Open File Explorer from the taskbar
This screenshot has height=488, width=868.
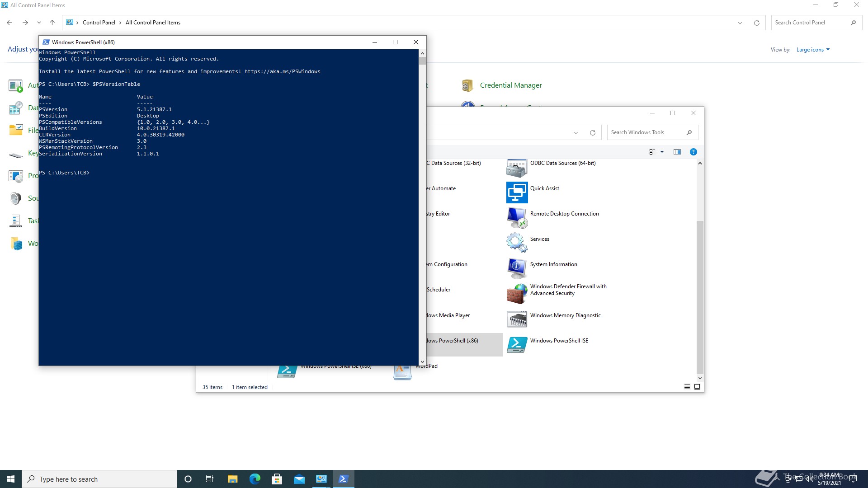click(232, 479)
